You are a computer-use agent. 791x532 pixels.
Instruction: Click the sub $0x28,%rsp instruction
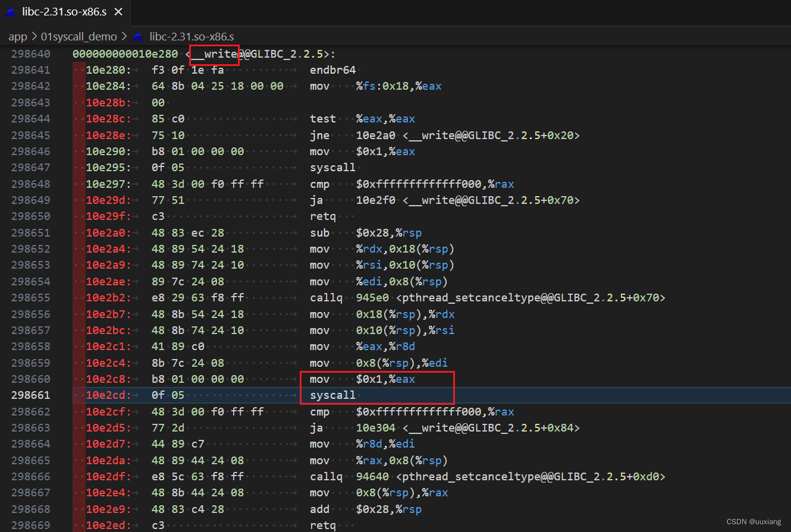366,232
